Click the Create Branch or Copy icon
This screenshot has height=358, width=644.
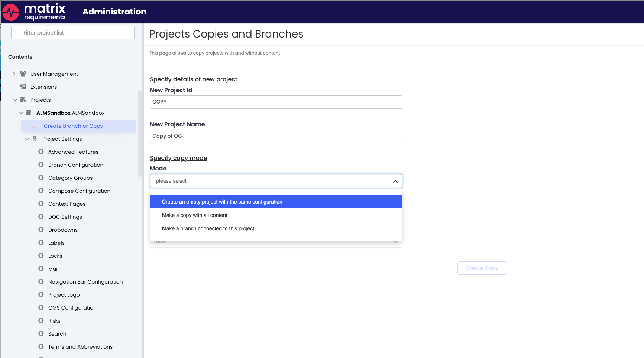pos(35,126)
